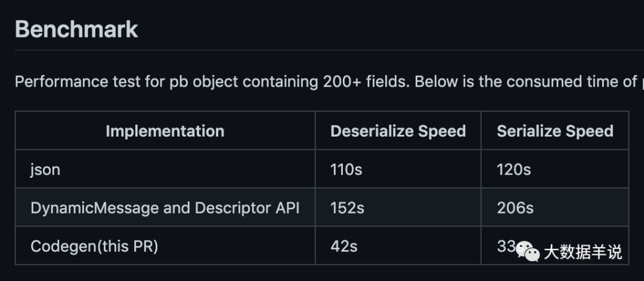The height and width of the screenshot is (281, 644).
Task: Click the 110s deserialize value cell
Action: coord(346,169)
